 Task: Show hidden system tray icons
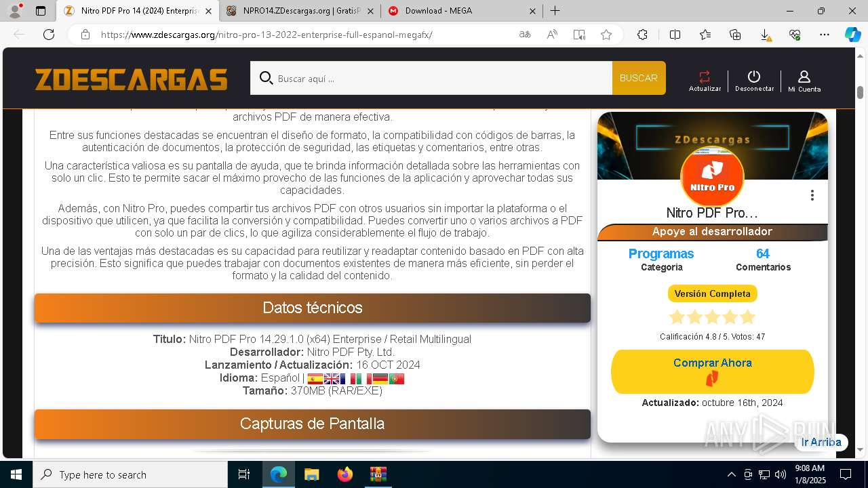click(x=731, y=474)
